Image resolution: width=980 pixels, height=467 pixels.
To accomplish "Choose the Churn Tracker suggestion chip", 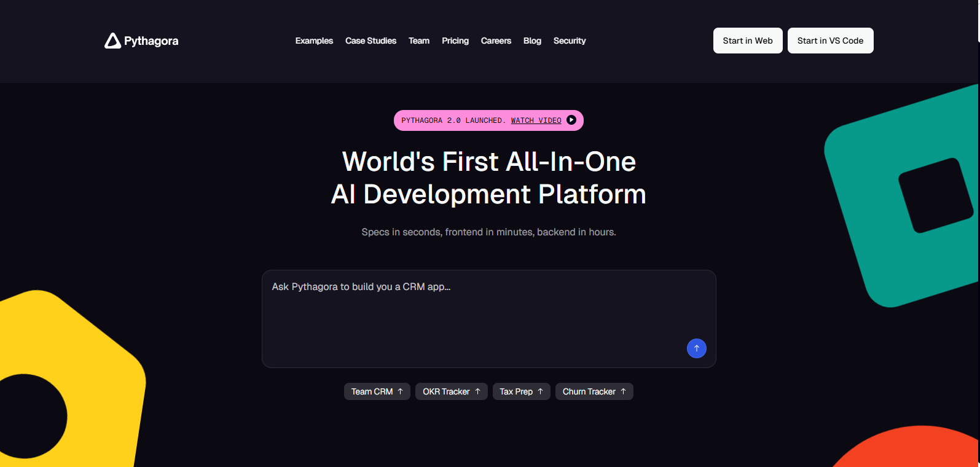I will pos(594,391).
